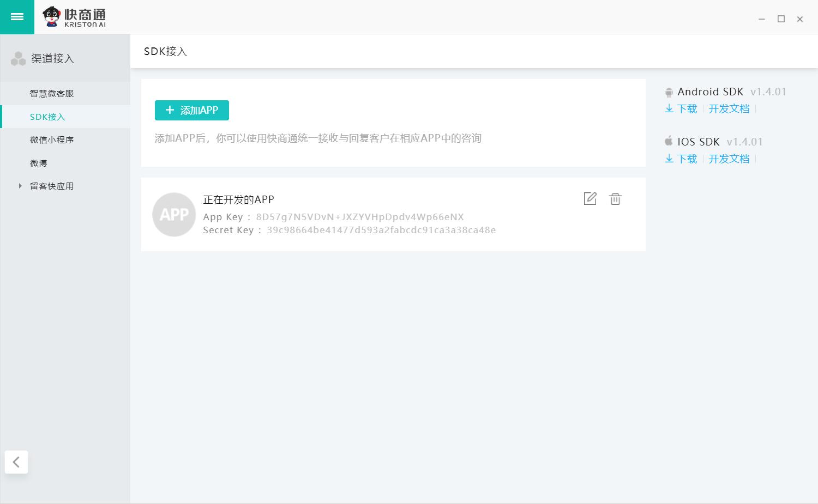This screenshot has height=504, width=818.
Task: Click the hamburger menu icon top-left
Action: [x=17, y=17]
